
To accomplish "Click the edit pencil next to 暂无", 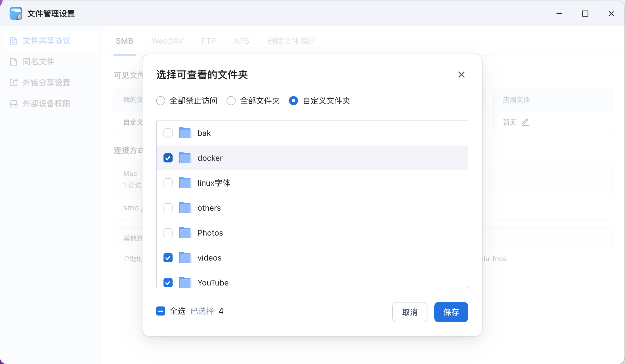I will click(x=525, y=122).
